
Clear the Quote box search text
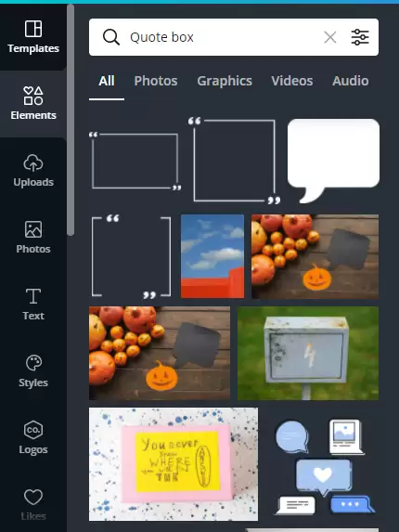[x=330, y=37]
